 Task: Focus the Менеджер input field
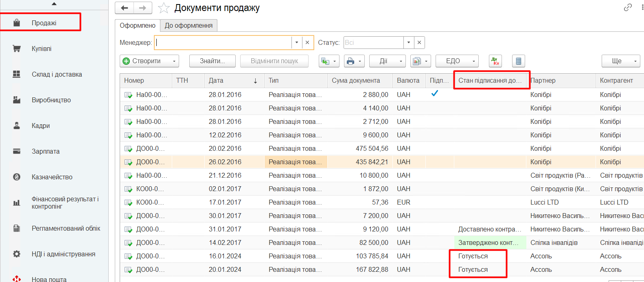click(223, 42)
